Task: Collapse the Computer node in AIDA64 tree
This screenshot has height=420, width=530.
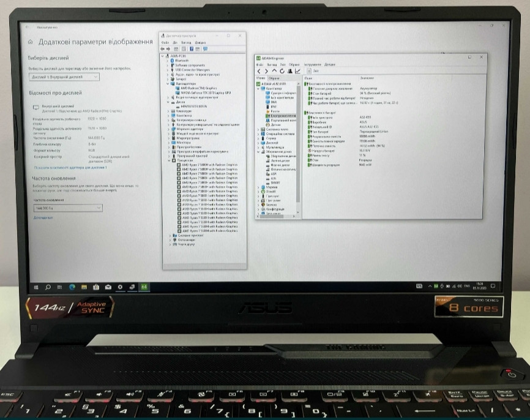Action: click(x=259, y=88)
